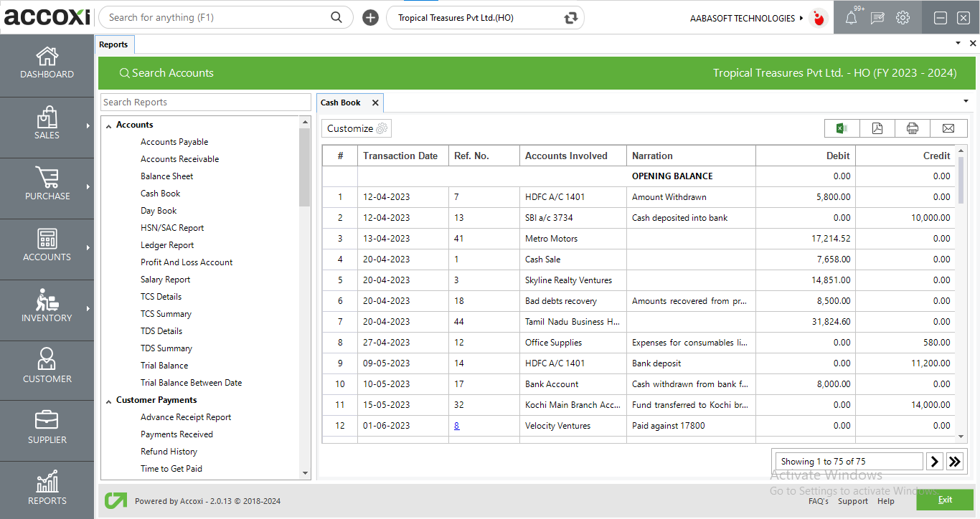Click the Exit button
This screenshot has width=980, height=519.
tap(944, 500)
